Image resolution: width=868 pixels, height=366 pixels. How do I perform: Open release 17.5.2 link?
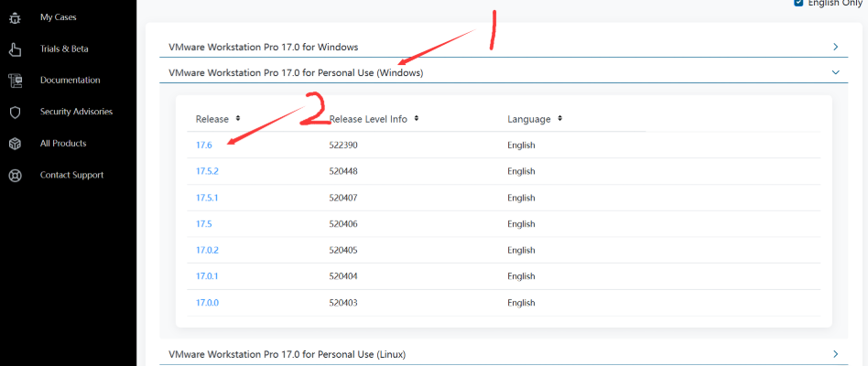[208, 171]
